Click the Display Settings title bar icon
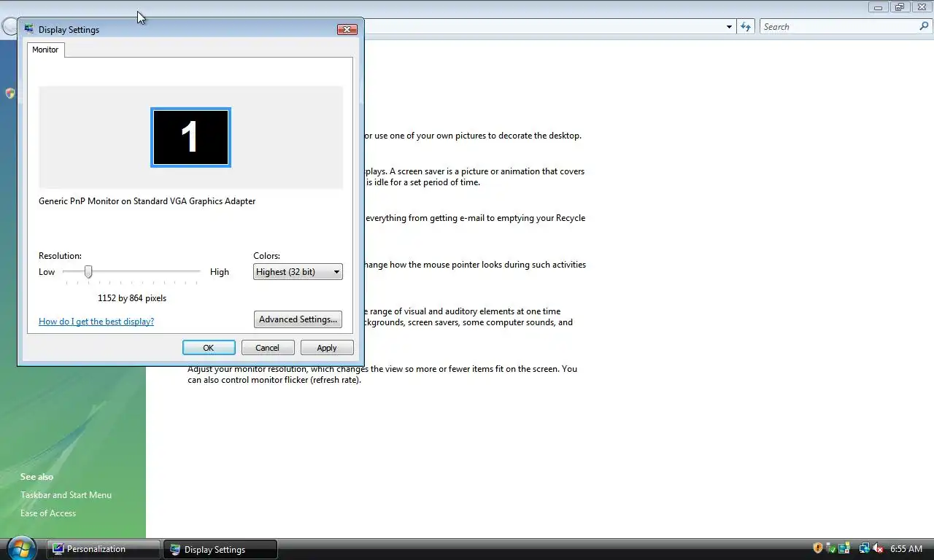This screenshot has height=560, width=934. tap(29, 29)
